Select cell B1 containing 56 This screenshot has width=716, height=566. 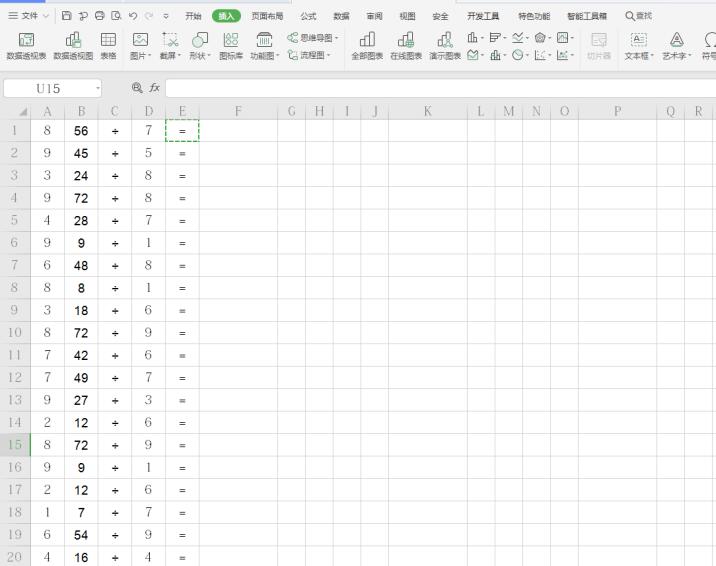[81, 131]
